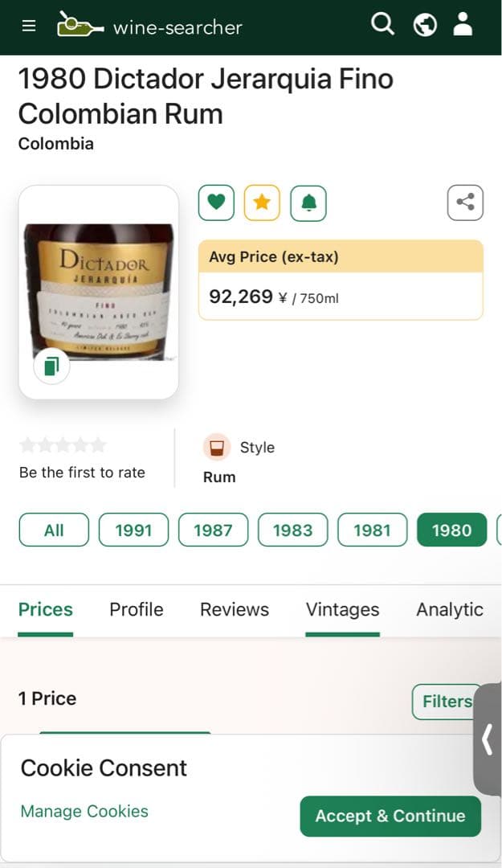The height and width of the screenshot is (868, 502).
Task: Expand the side panel arrow handle
Action: 487,739
